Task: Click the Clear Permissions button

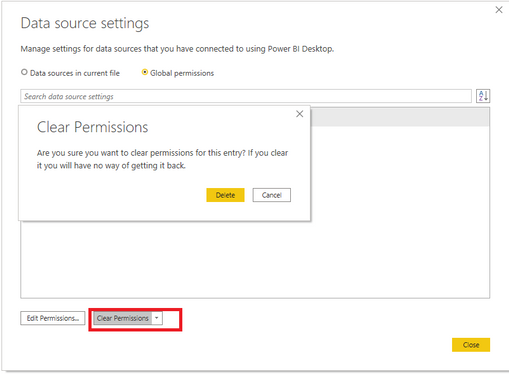Action: [123, 318]
